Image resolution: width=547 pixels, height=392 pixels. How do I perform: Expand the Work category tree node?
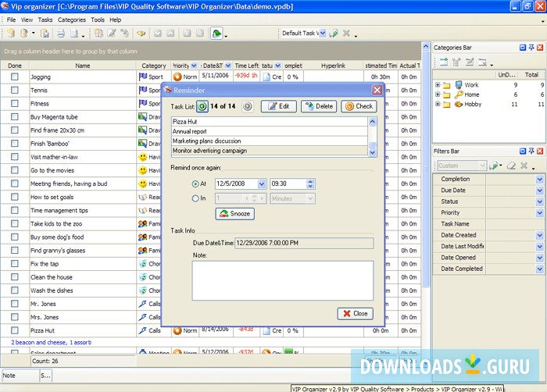[438, 84]
